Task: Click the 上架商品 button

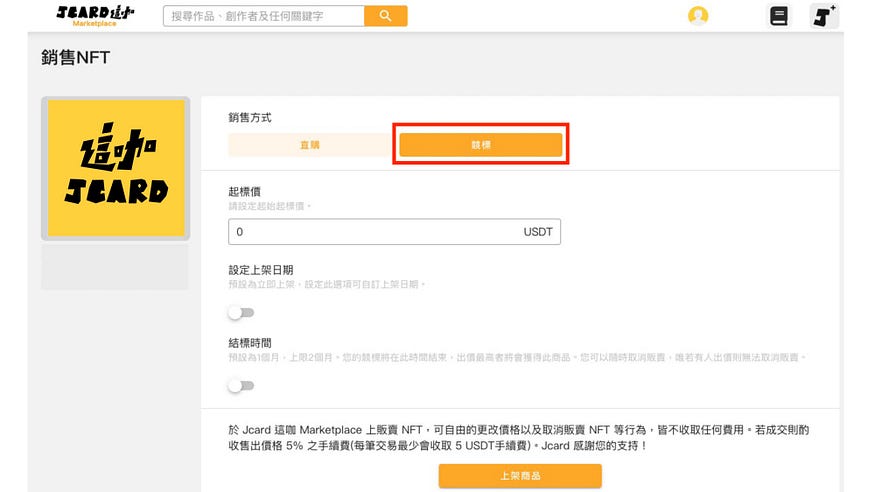Action: tap(520, 476)
